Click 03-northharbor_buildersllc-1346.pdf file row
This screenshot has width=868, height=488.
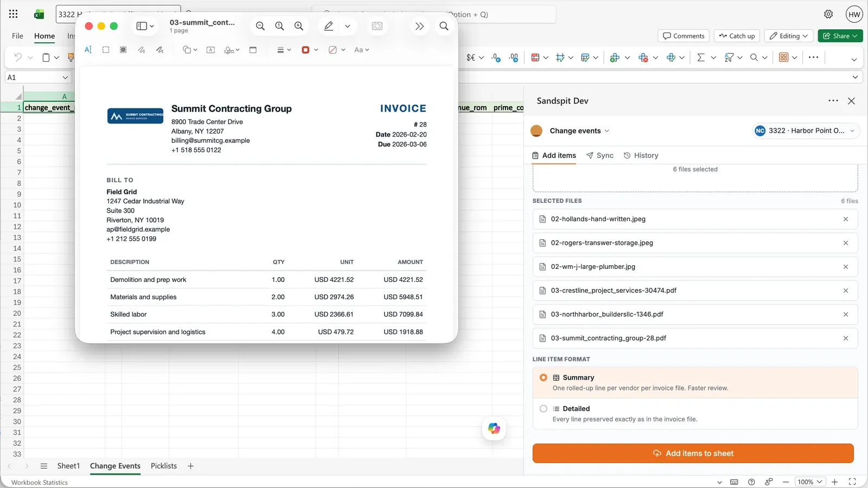[x=695, y=314]
